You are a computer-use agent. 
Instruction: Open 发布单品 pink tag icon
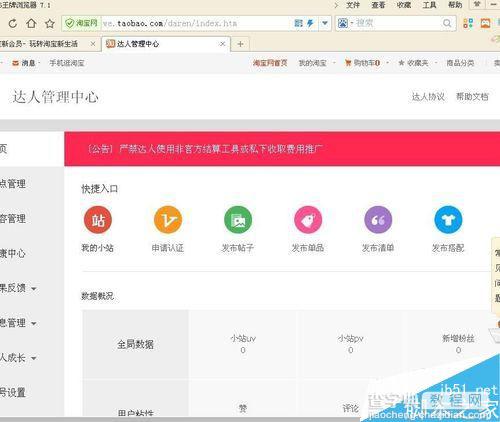click(308, 220)
